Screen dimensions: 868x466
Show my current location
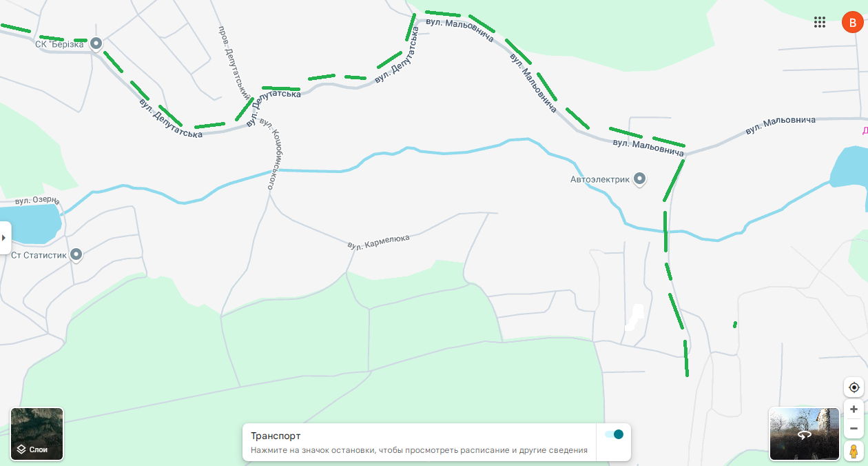click(x=854, y=387)
